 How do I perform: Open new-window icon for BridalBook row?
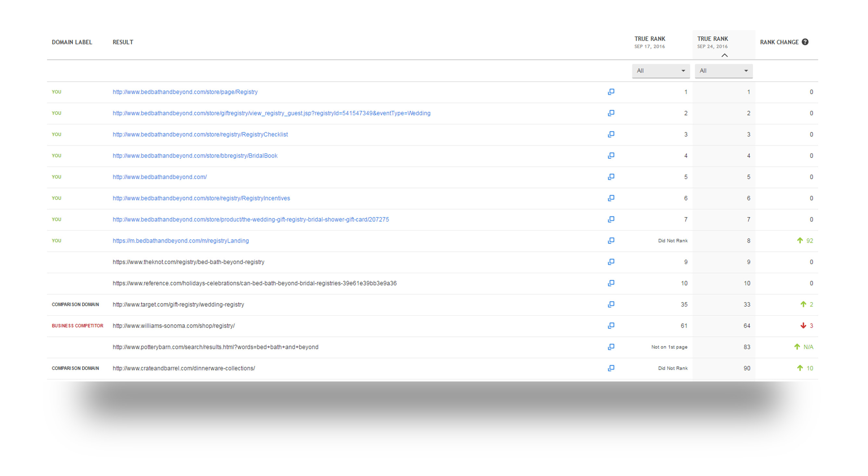point(611,155)
